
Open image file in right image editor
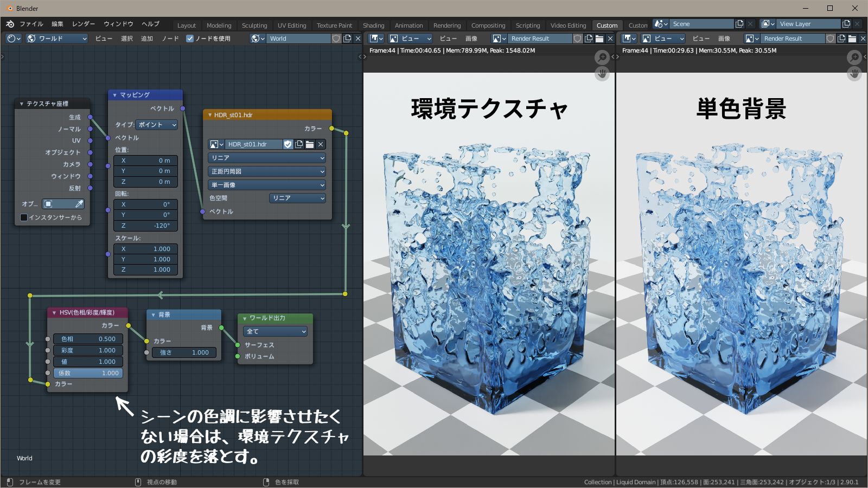pos(852,38)
